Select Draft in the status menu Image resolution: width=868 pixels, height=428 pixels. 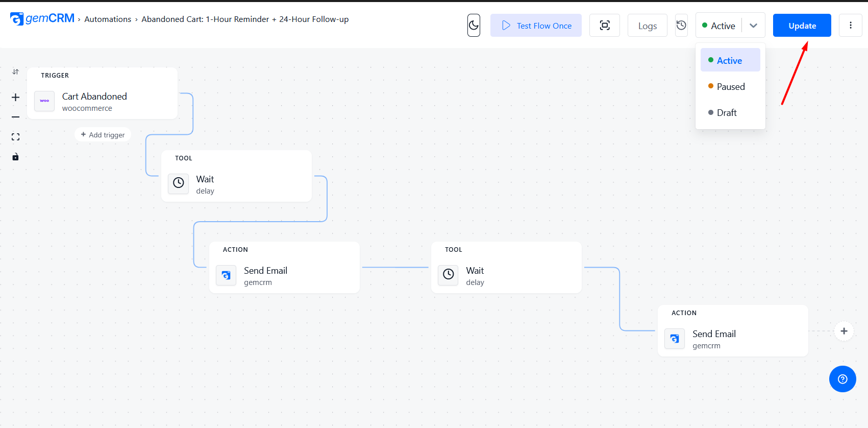[x=730, y=112]
